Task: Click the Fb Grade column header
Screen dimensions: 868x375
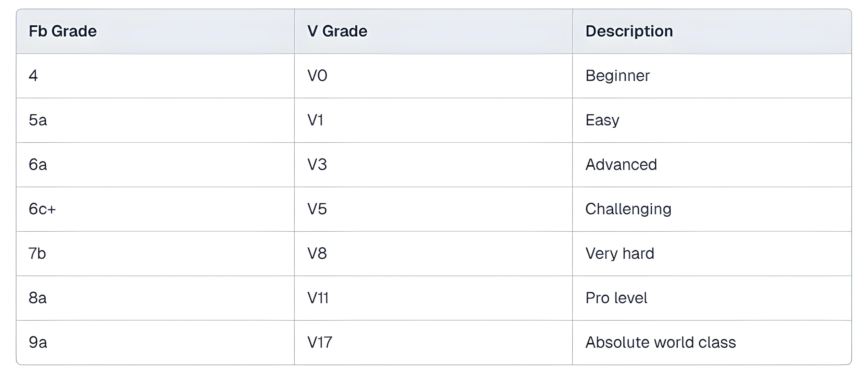Action: click(x=63, y=31)
